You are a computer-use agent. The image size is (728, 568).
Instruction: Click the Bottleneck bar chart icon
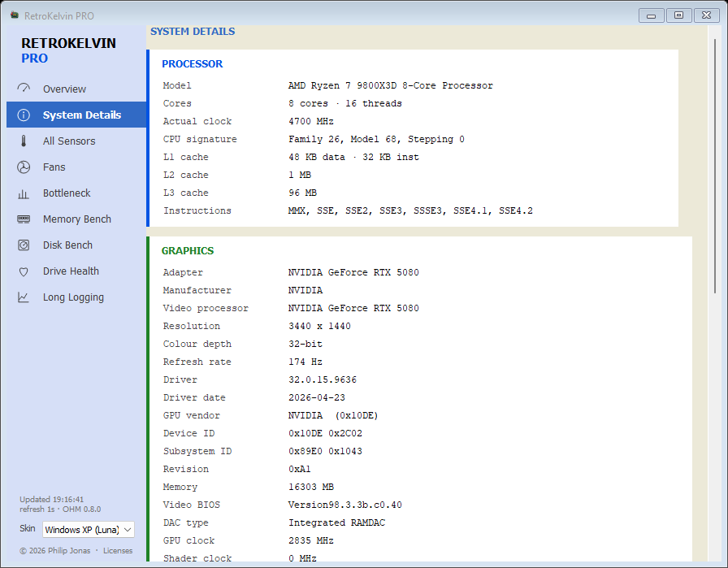pos(24,193)
